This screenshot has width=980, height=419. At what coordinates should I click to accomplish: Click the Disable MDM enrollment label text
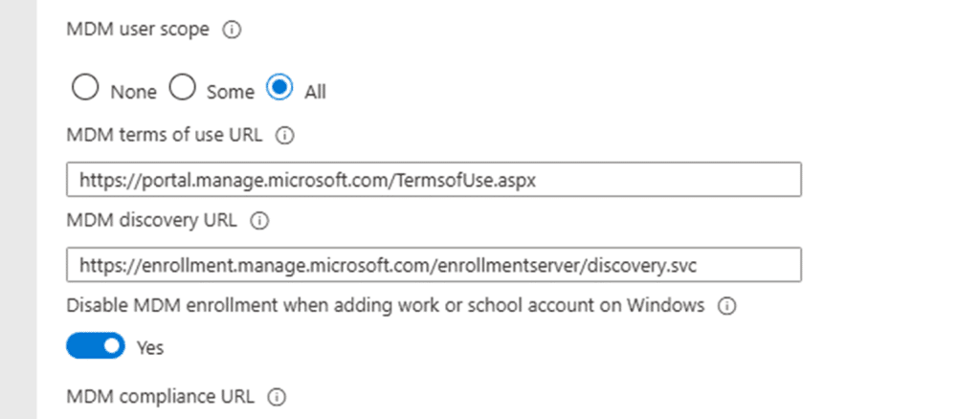tap(386, 306)
